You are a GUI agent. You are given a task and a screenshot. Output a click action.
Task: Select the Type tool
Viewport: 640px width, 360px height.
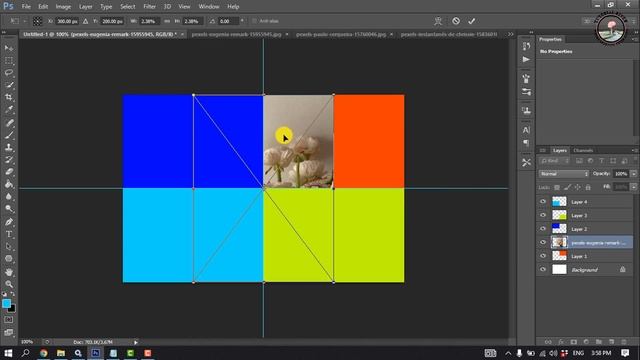pyautogui.click(x=9, y=234)
